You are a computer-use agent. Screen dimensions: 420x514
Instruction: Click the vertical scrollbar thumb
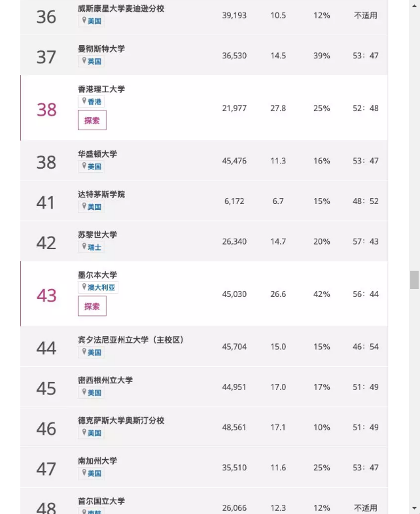pos(414,280)
